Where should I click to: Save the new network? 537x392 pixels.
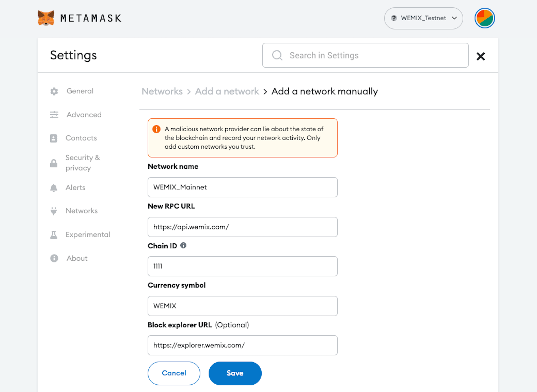tap(235, 373)
